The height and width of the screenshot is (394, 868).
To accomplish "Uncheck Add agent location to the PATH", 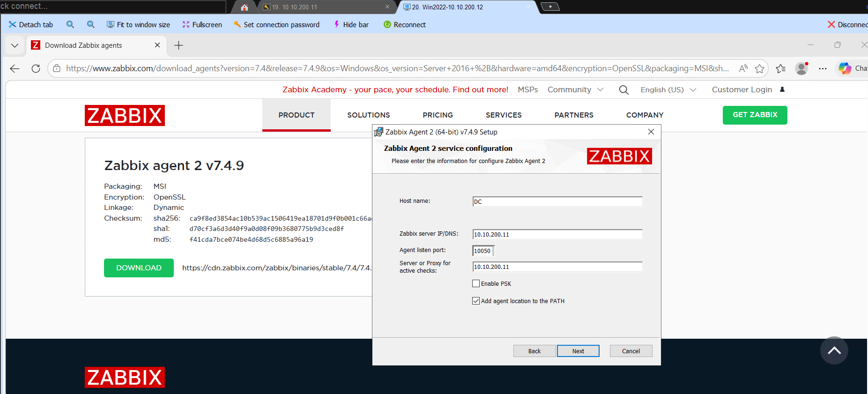I will coord(476,301).
